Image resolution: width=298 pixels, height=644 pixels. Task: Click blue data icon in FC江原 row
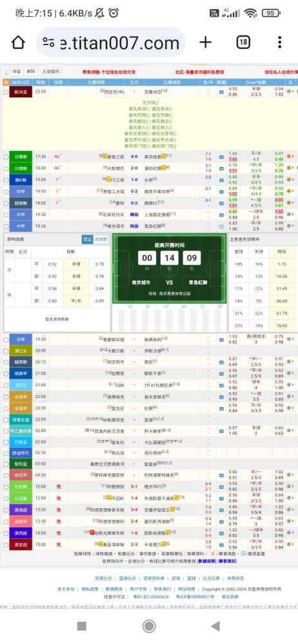221,180
